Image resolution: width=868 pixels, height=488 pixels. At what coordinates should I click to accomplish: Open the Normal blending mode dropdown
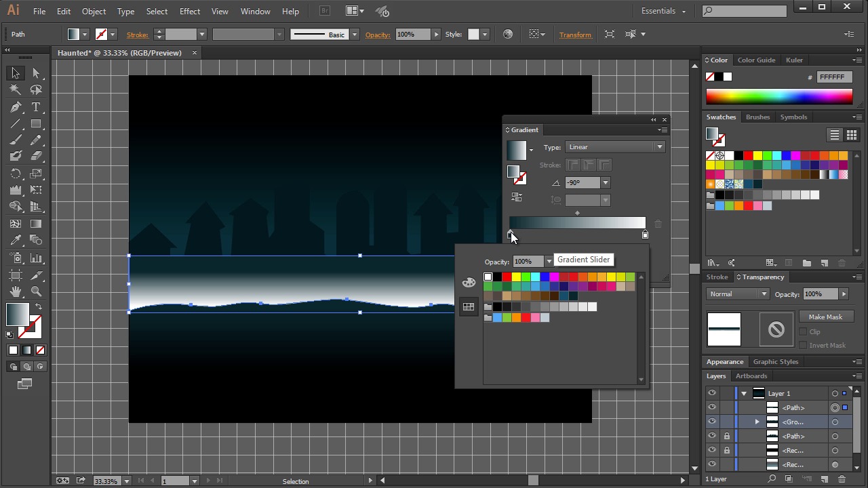737,294
